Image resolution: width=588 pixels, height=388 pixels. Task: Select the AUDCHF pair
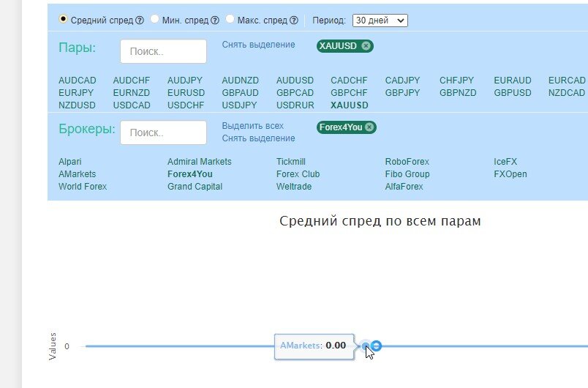(x=131, y=81)
